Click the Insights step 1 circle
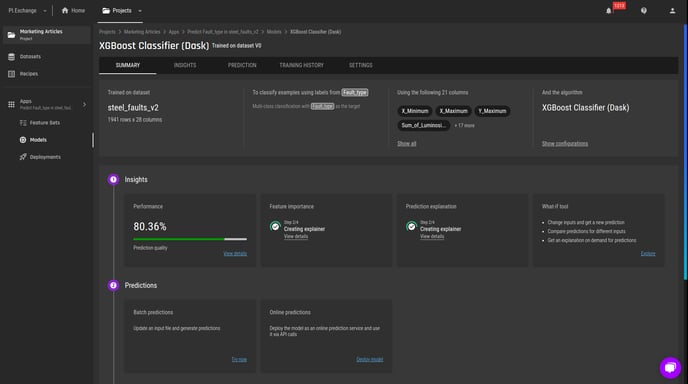Viewport: 688px width, 384px height. (113, 179)
